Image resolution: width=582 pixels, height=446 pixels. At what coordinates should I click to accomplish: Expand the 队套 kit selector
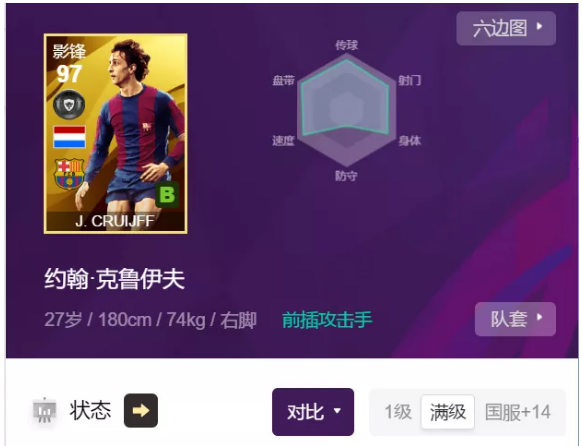tap(515, 319)
